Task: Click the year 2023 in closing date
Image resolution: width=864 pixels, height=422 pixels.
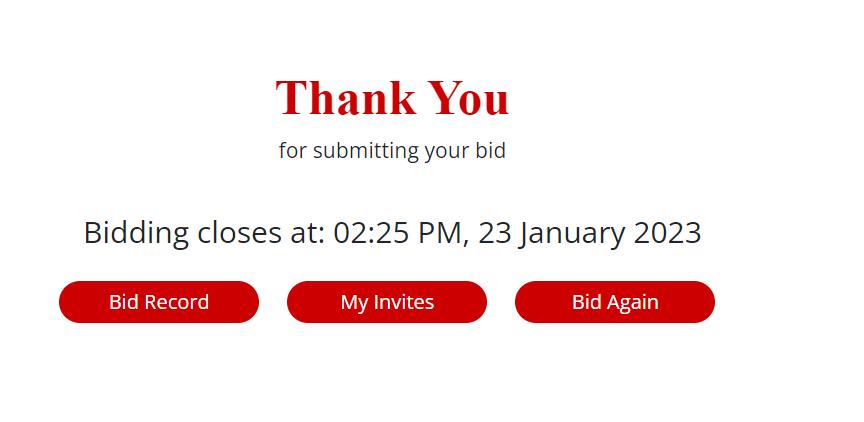Action: pos(667,233)
